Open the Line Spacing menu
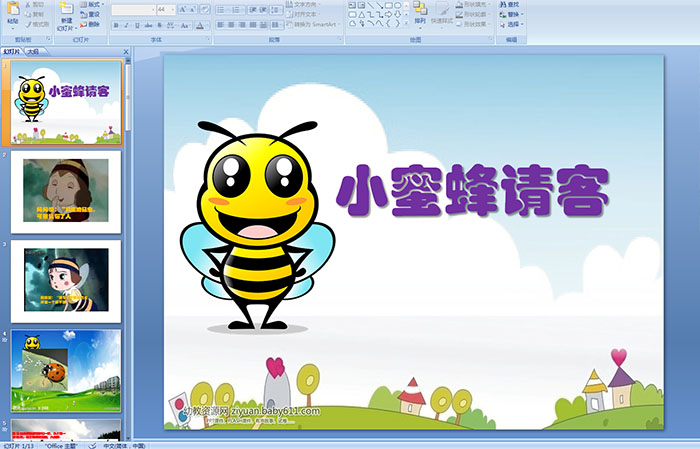The height and width of the screenshot is (449, 700). pos(276,9)
